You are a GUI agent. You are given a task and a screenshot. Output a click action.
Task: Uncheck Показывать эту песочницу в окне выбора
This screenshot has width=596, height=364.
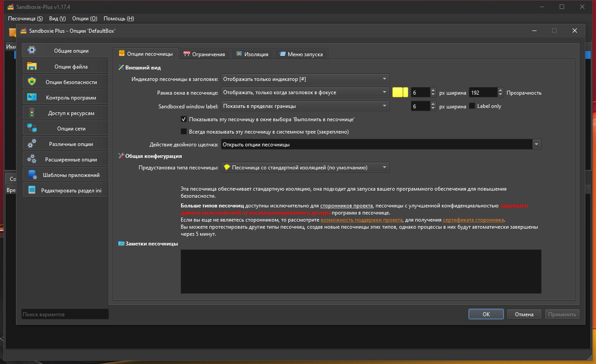(184, 119)
